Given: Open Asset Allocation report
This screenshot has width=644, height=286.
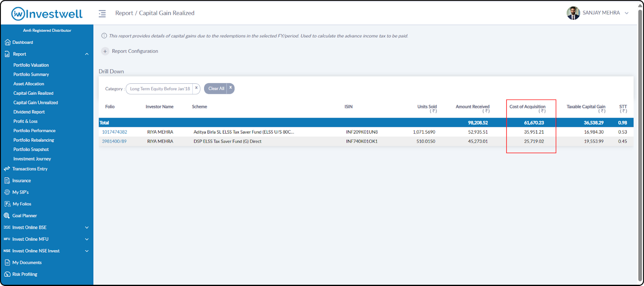Looking at the screenshot, I should tap(29, 84).
